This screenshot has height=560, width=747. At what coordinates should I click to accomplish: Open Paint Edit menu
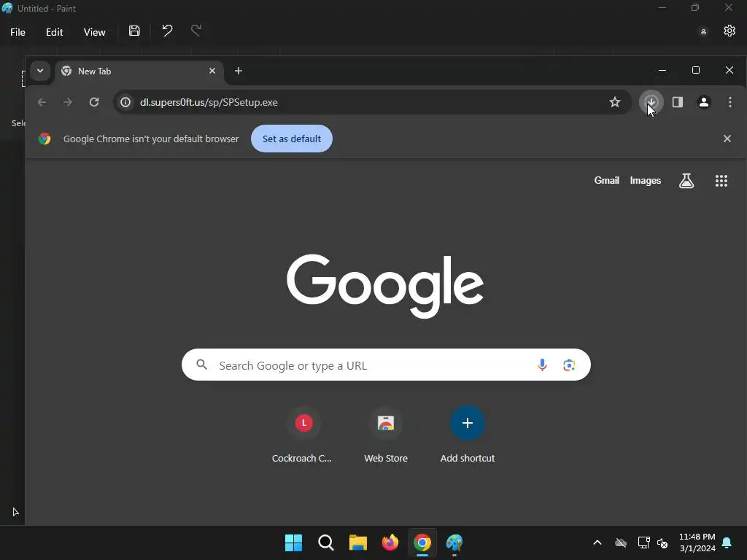click(x=54, y=32)
